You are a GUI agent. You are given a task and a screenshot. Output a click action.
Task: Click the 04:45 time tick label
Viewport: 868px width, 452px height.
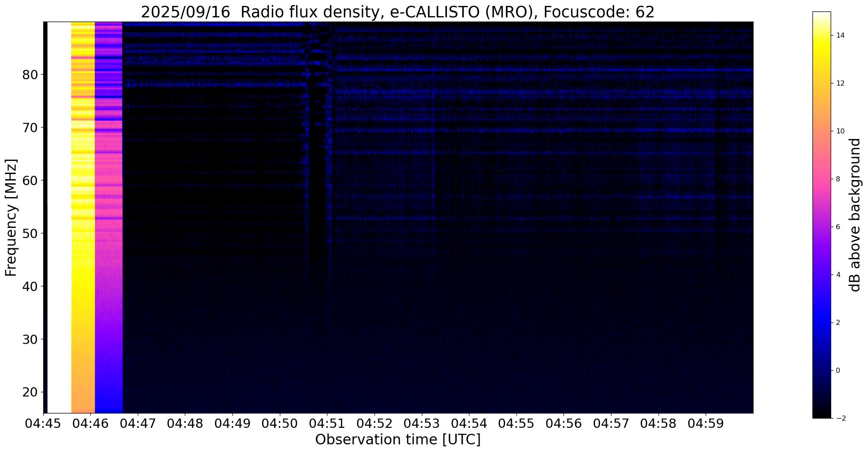pos(43,424)
